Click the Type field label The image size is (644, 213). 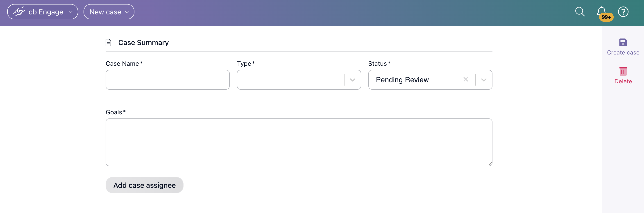tap(246, 64)
